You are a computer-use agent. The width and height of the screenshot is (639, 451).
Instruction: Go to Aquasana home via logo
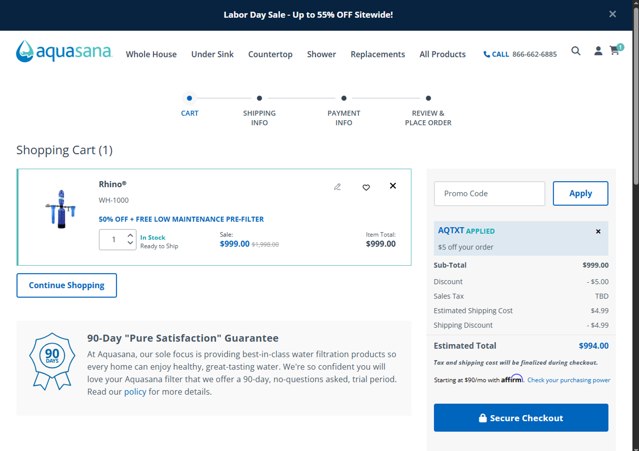click(x=64, y=51)
